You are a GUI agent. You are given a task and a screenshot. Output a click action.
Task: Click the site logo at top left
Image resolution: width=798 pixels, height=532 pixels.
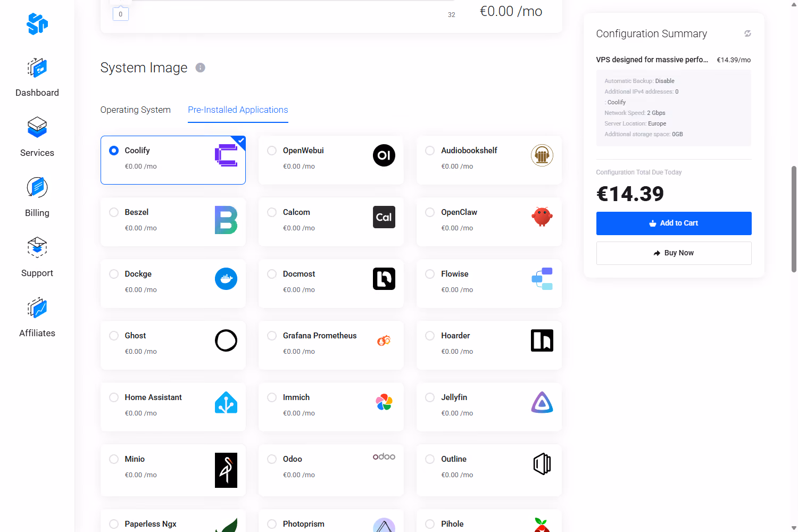[37, 24]
